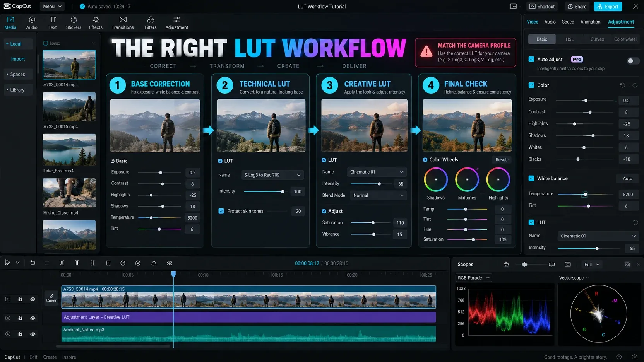The image size is (644, 362).
Task: Uncheck the White balance checkbox
Action: pos(531,178)
